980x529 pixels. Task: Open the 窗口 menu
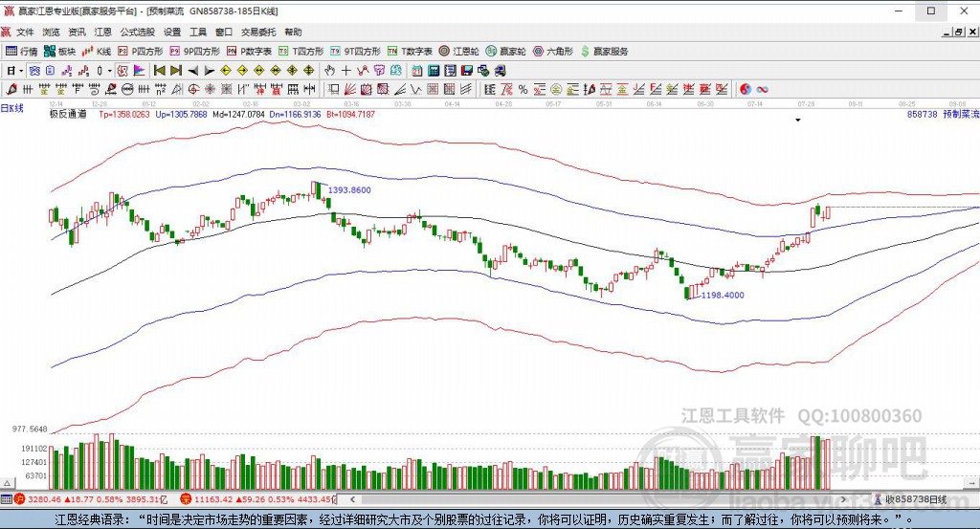coord(224,32)
